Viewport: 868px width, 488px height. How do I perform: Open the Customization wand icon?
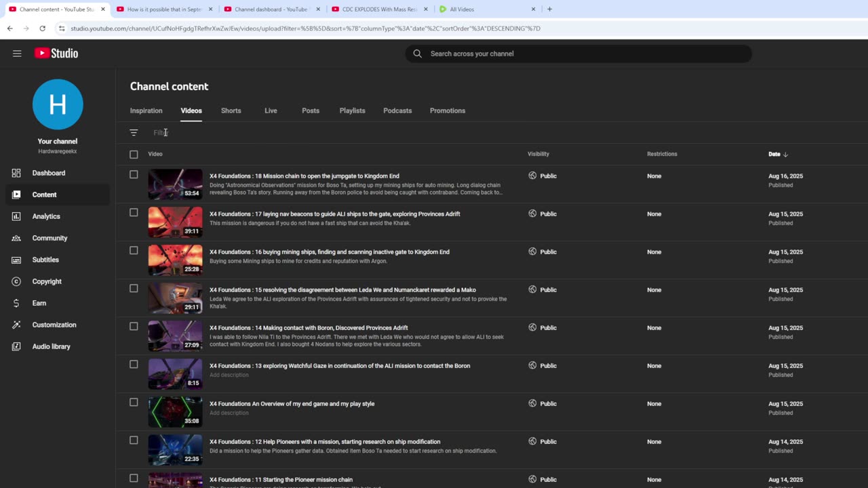pos(16,325)
